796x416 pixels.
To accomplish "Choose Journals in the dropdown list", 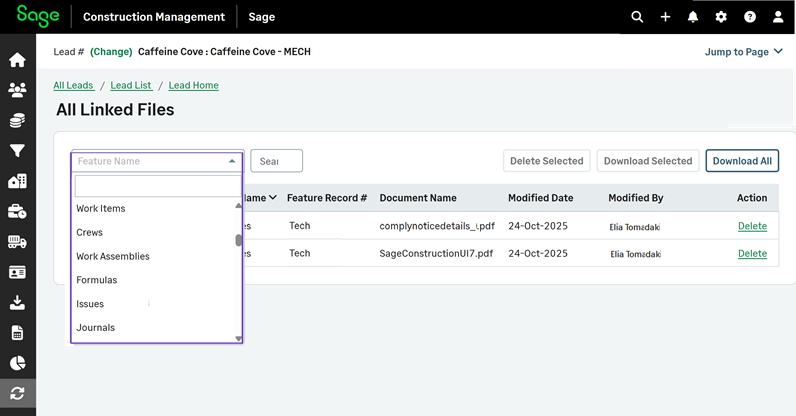I will [96, 328].
